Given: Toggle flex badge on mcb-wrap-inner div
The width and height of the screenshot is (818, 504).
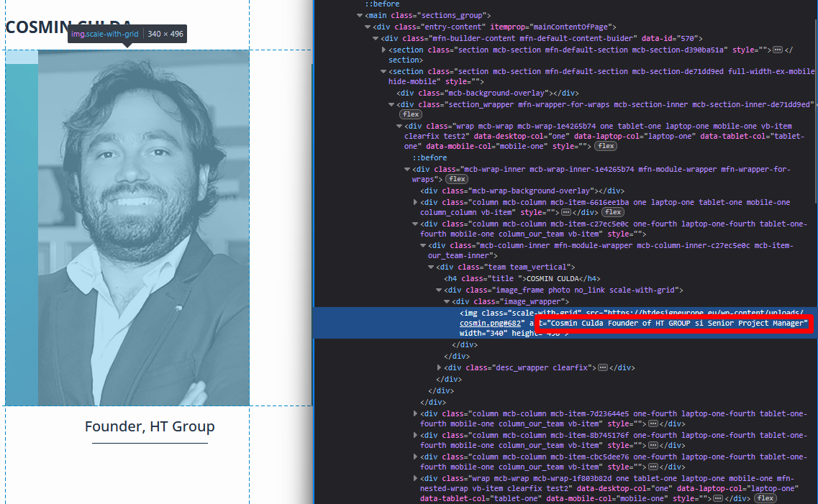Looking at the screenshot, I should pos(458,179).
